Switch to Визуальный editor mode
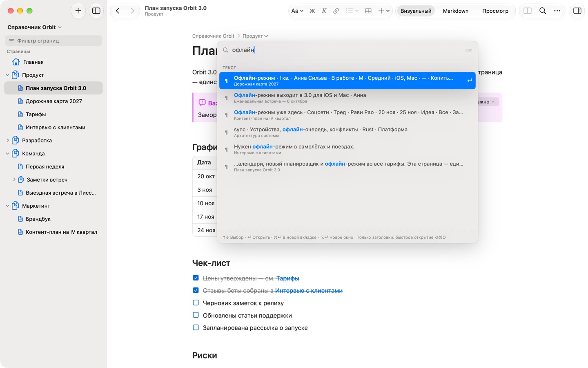This screenshot has height=368, width=588. click(416, 11)
